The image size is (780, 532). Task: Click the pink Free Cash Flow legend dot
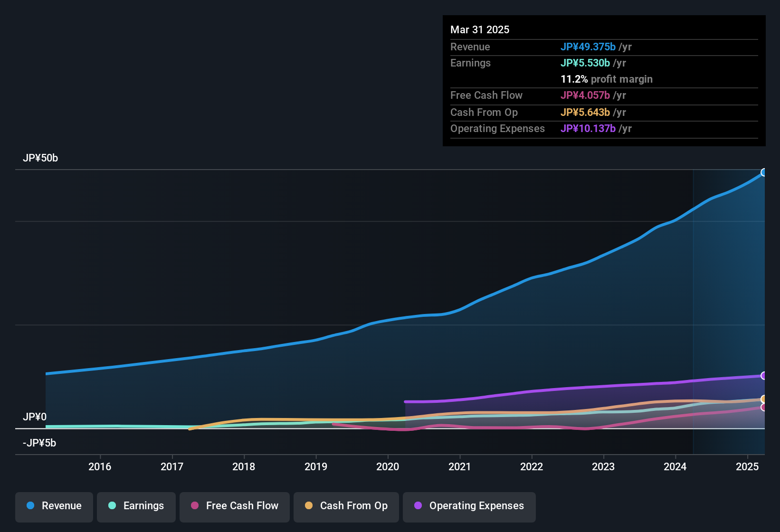point(194,506)
